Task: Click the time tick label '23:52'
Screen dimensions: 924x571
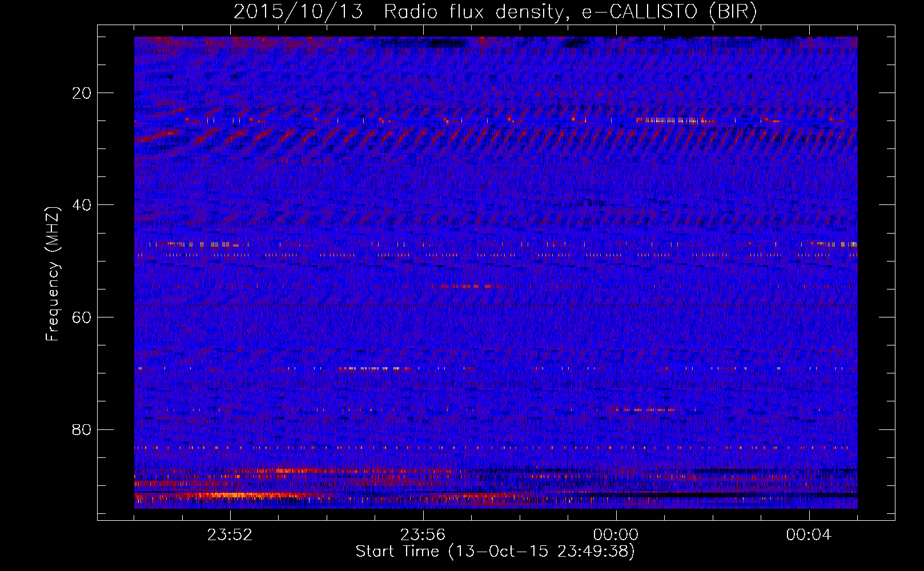Action: [x=230, y=535]
